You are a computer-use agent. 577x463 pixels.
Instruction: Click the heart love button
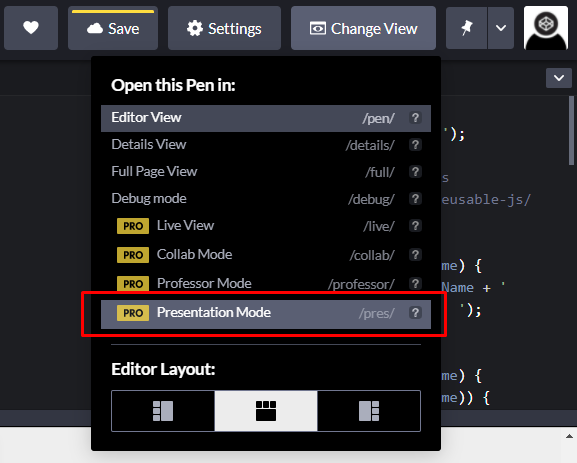(31, 28)
